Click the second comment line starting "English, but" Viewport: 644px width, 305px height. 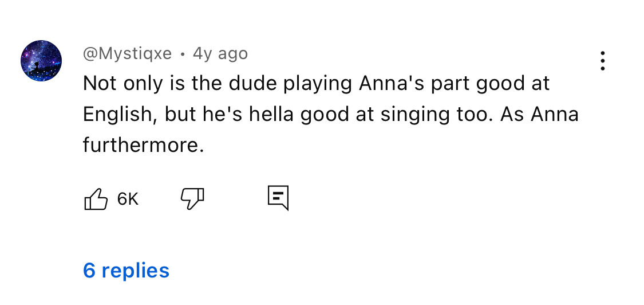pyautogui.click(x=330, y=114)
